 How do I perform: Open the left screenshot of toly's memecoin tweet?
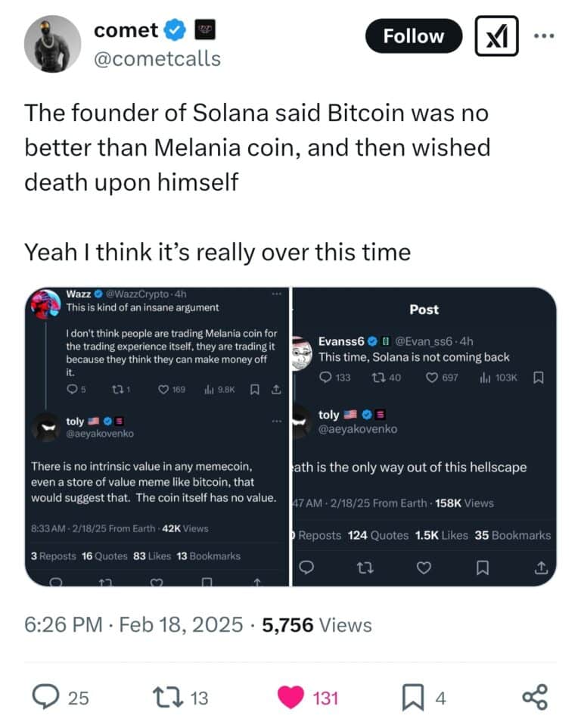157,437
